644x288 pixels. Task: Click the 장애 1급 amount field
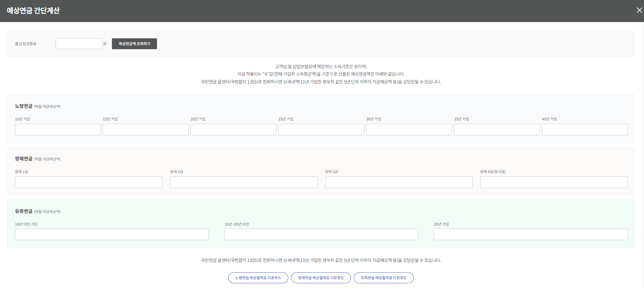point(89,182)
